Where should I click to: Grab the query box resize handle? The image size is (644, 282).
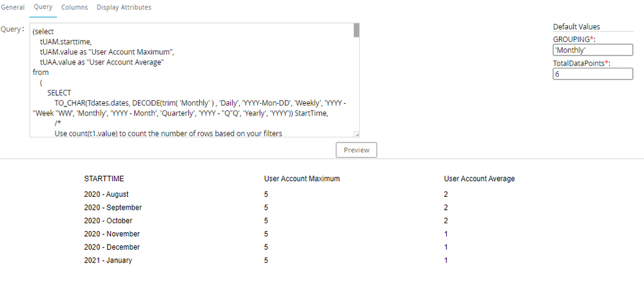click(x=356, y=134)
